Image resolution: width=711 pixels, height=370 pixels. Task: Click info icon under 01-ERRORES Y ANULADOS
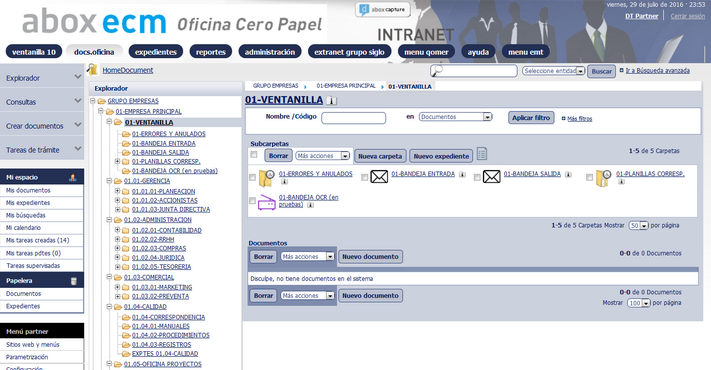[x=284, y=182]
